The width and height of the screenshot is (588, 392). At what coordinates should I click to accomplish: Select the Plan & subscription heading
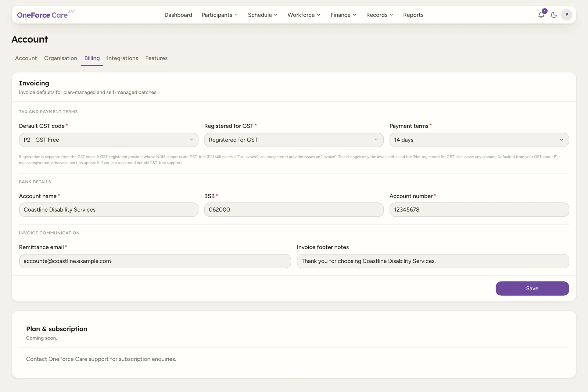click(57, 329)
